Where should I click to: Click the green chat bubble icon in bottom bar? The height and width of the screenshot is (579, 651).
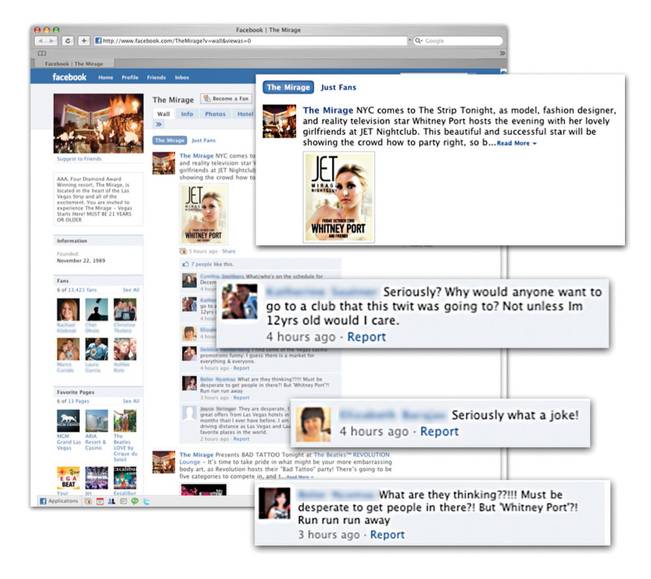pyautogui.click(x=135, y=501)
